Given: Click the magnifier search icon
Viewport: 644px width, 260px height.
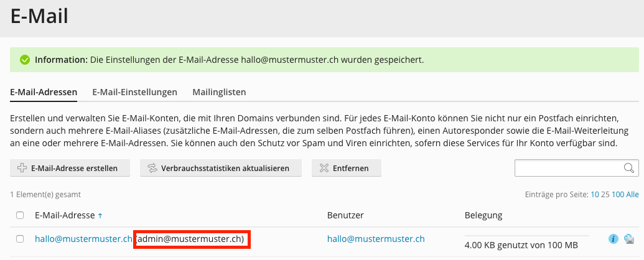Looking at the screenshot, I should [x=628, y=168].
